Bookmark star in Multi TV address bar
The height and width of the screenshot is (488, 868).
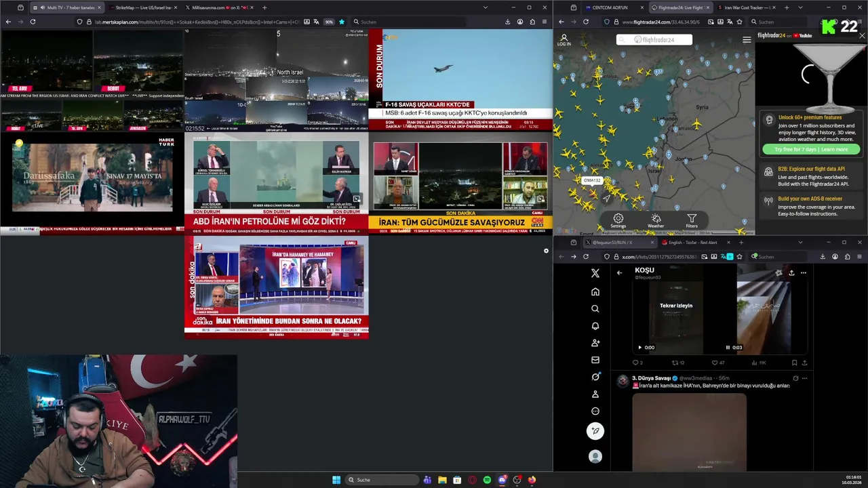pyautogui.click(x=342, y=22)
